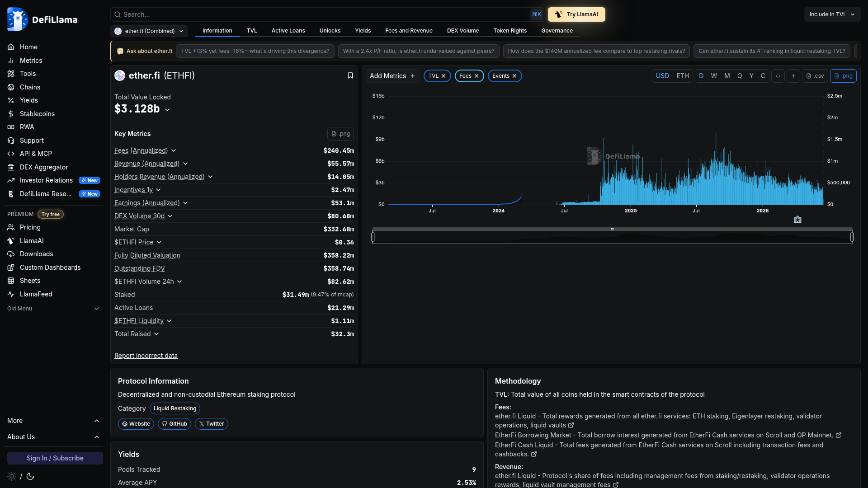Switch to the Active Loans tab
The height and width of the screenshot is (488, 868).
288,31
